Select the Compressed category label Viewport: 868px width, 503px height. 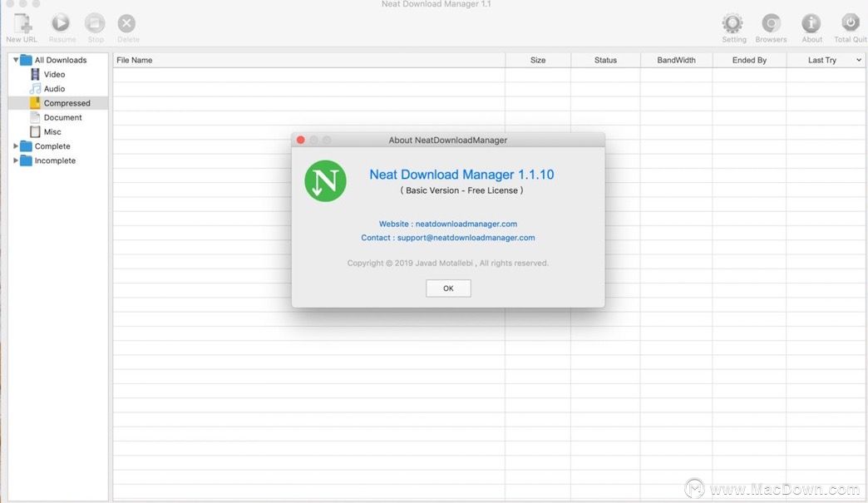[67, 103]
